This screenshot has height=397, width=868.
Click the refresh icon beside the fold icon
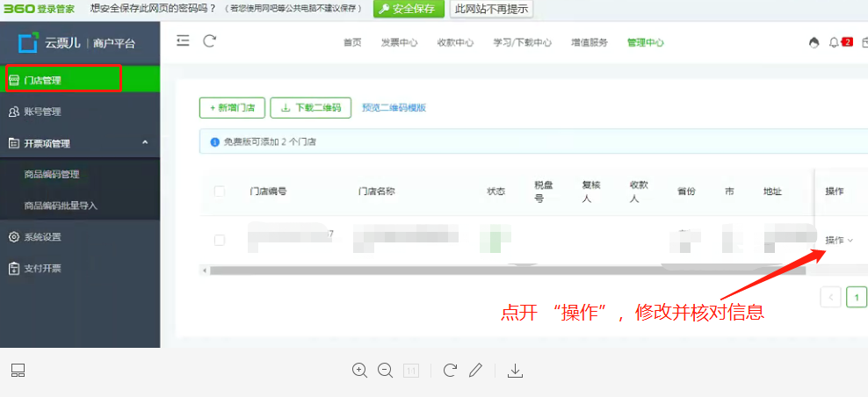(x=209, y=41)
